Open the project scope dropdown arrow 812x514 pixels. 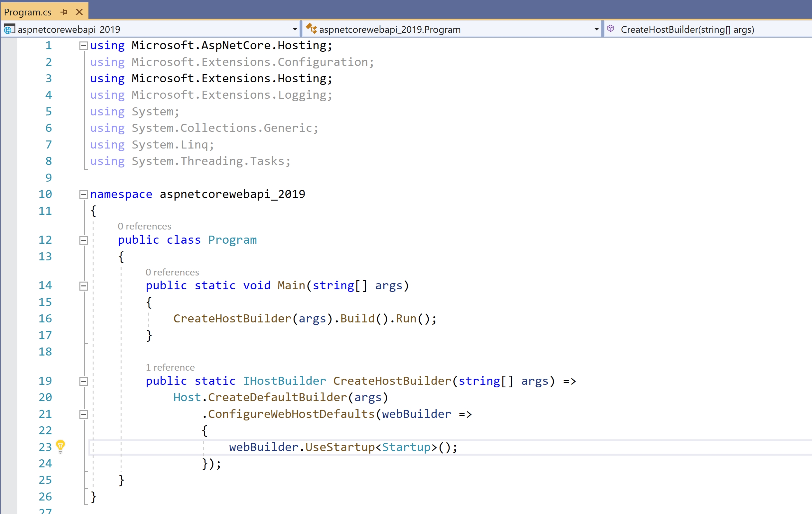pyautogui.click(x=295, y=29)
